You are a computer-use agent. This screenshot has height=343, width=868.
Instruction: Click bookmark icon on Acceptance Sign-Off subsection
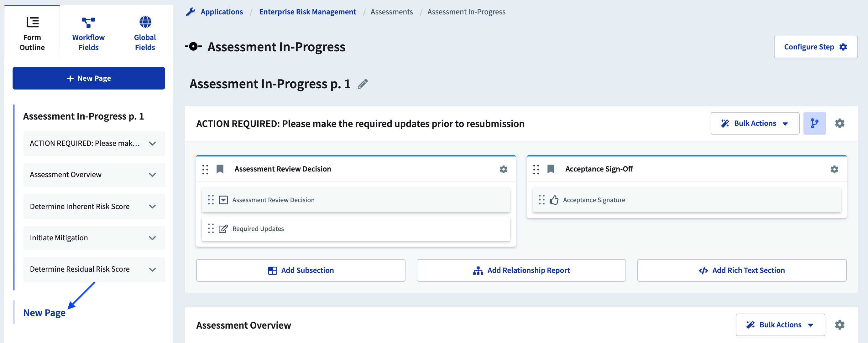pyautogui.click(x=551, y=169)
